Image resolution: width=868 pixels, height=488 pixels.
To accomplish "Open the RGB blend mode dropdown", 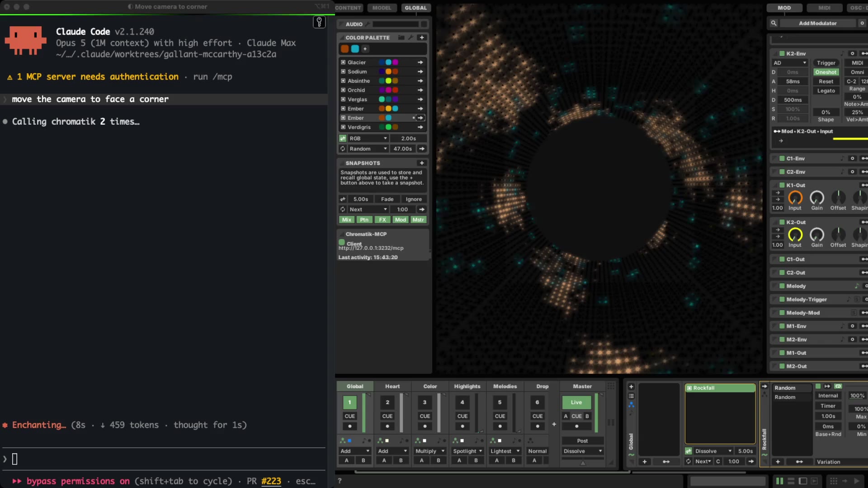I will 368,139.
